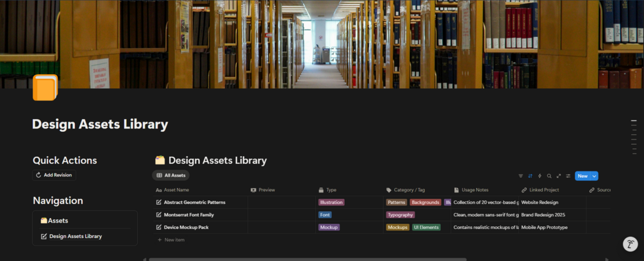This screenshot has height=261, width=644.
Task: Open the Category / Tag column header
Action: coord(406,190)
